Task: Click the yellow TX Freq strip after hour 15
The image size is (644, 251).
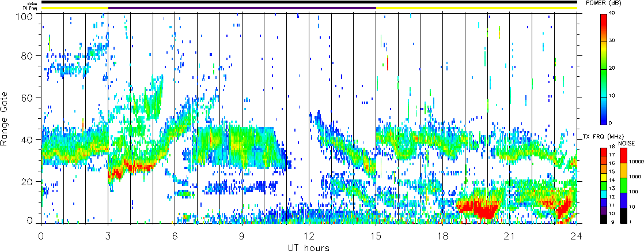Action: 476,8
